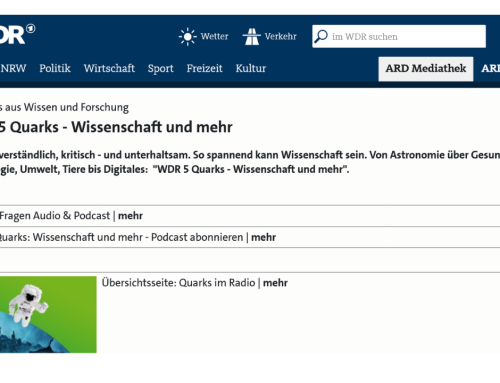Screen dimensions: 500x383
Task: Click 'aus Wissen und Forschung' text
Action: [x=67, y=107]
